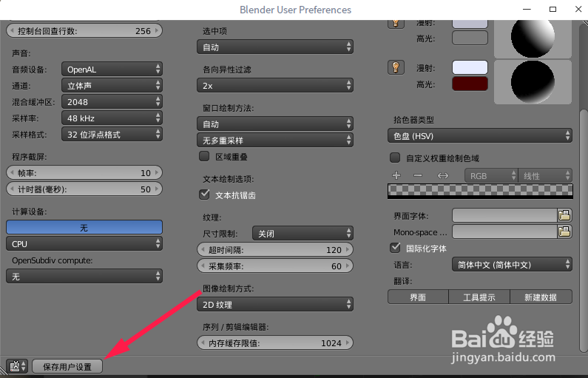
Task: Open CPU compute device dropdown
Action: 84,244
